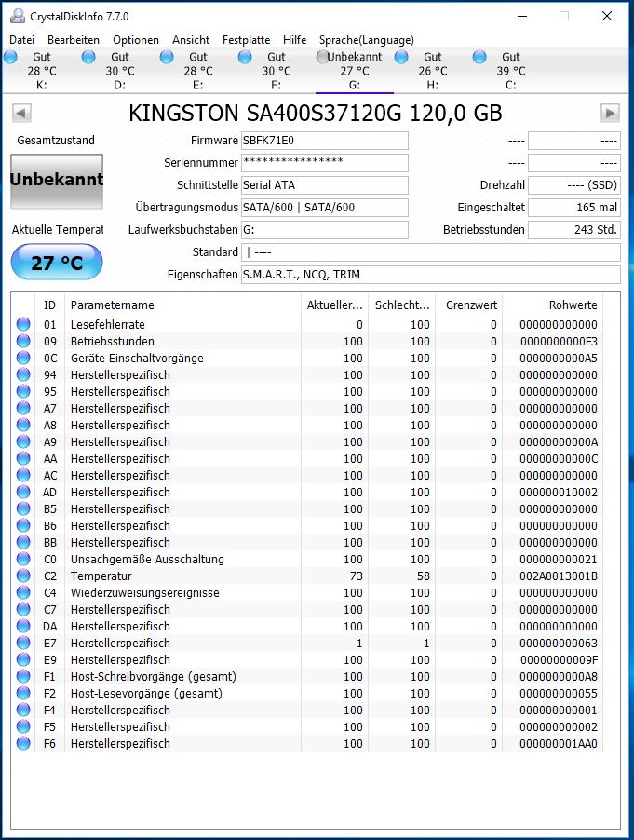Click status icon of row ID 95
Viewport: 634px width, 840px height.
[x=23, y=391]
